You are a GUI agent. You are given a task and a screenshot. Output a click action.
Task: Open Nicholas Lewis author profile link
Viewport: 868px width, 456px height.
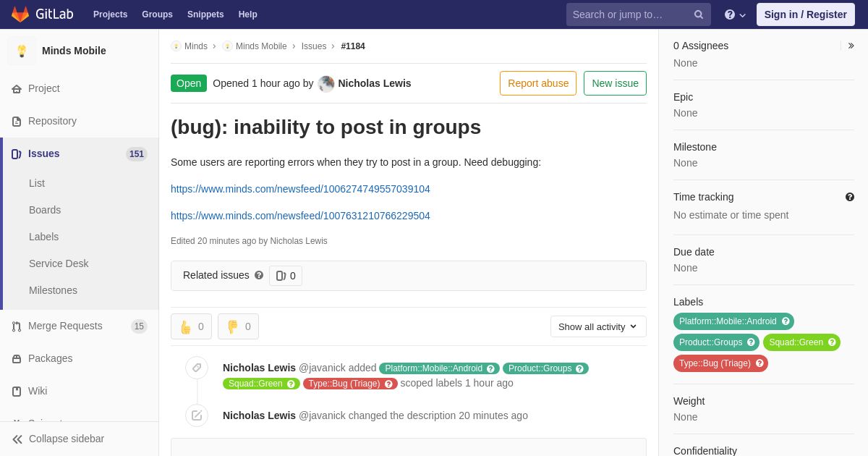pyautogui.click(x=375, y=83)
